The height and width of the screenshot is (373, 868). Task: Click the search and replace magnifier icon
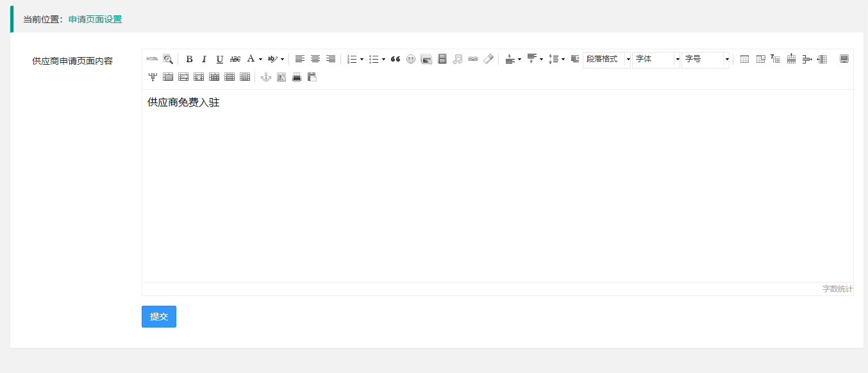[168, 59]
